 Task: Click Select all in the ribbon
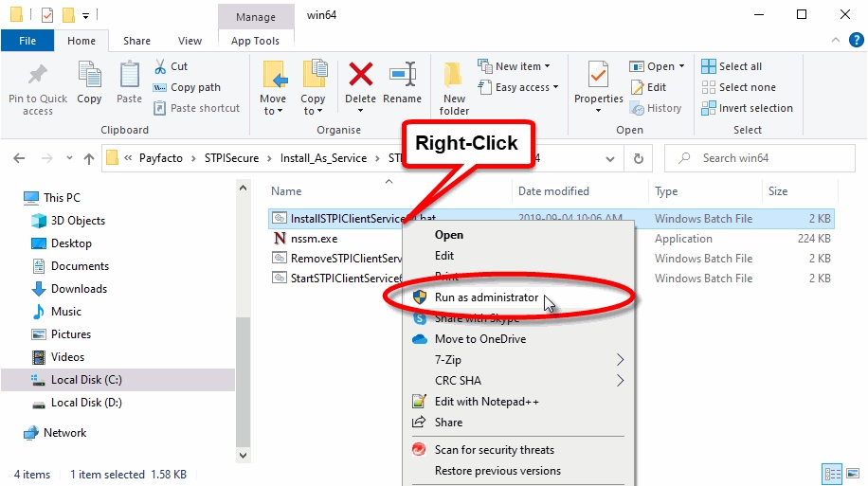tap(739, 66)
